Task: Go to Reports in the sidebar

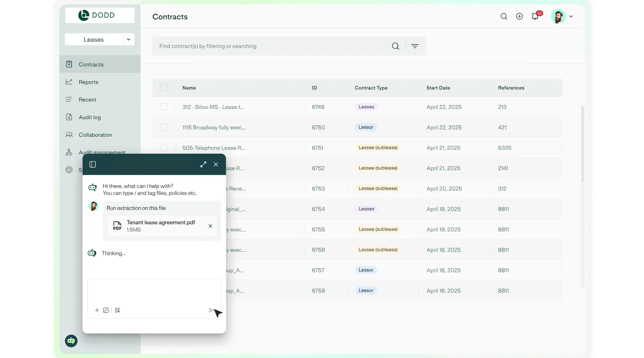Action: pyautogui.click(x=89, y=82)
